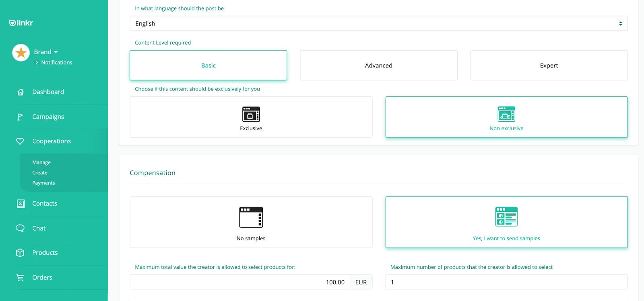Click the Cooperations heart icon

[x=20, y=141]
